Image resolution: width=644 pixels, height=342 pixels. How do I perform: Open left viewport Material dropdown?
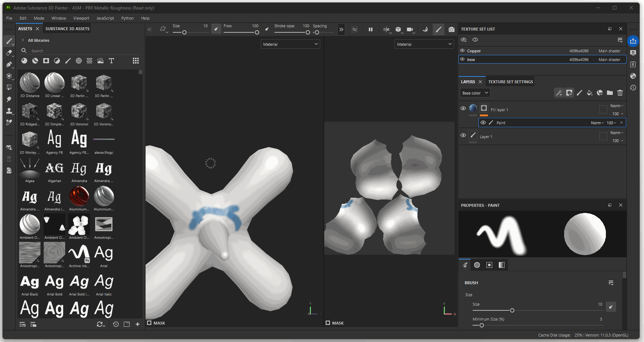290,44
